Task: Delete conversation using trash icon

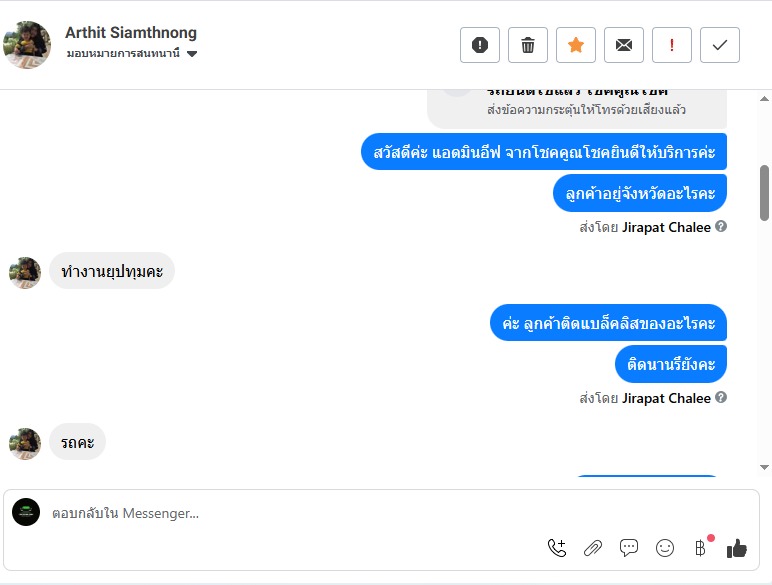Action: [x=528, y=45]
